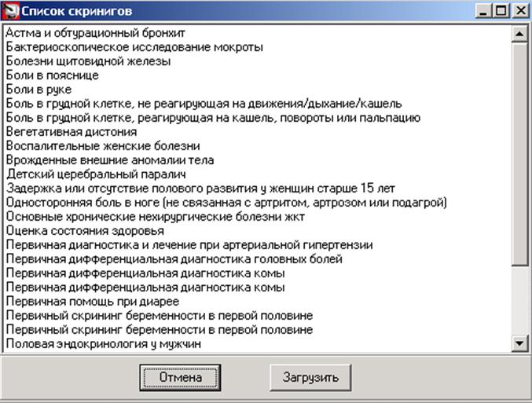532x403 pixels.
Task: Click the scrollbar track below the thumb
Action: (519, 301)
